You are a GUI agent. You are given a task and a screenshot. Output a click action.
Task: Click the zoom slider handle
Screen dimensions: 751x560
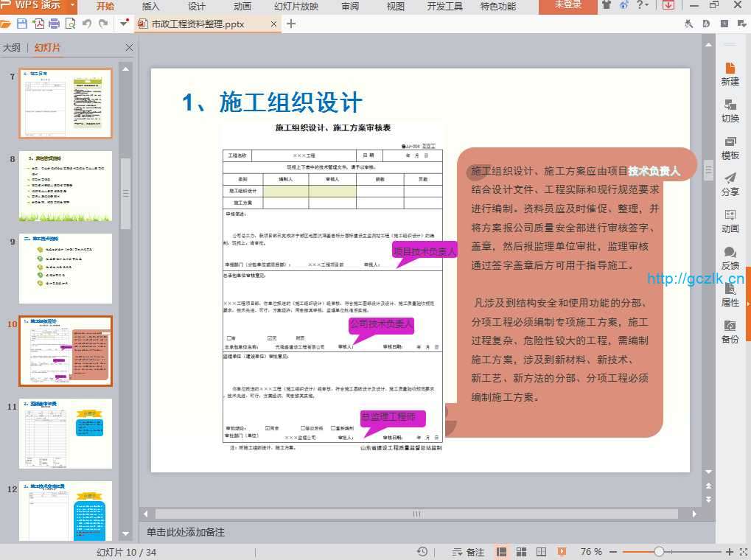coord(659,552)
